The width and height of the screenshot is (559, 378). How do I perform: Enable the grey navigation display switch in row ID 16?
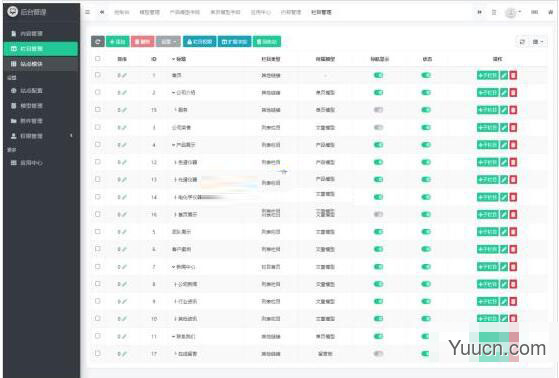coord(378,214)
